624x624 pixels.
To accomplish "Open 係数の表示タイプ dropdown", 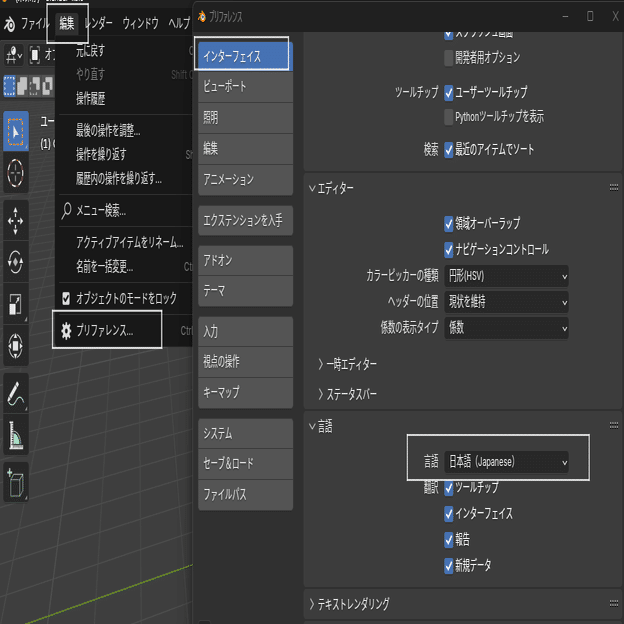I will click(506, 328).
